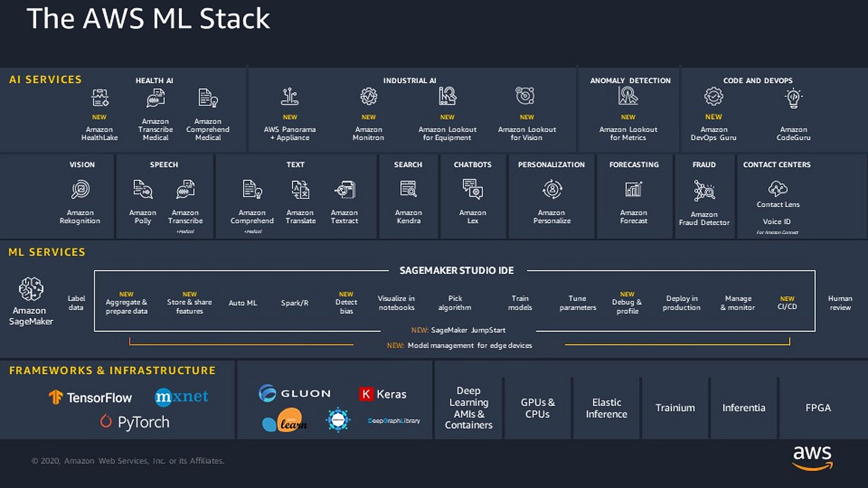Click the Elastic Inference box
This screenshot has height=488, width=868.
coord(606,408)
